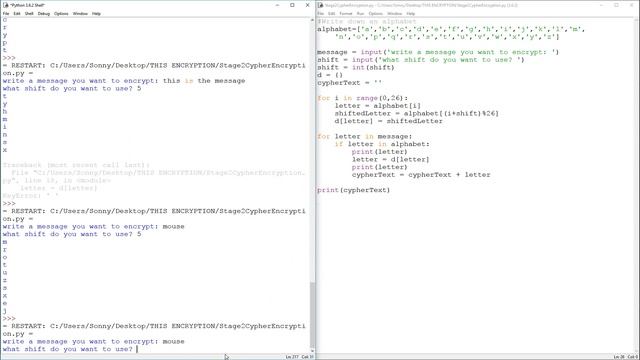The image size is (640, 360).
Task: Close the editor window
Action: pyautogui.click(x=632, y=5)
